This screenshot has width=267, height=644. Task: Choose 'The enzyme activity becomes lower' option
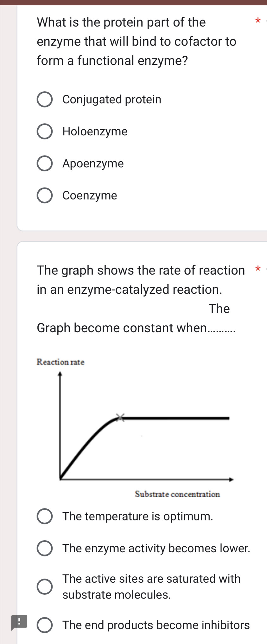[x=45, y=549]
